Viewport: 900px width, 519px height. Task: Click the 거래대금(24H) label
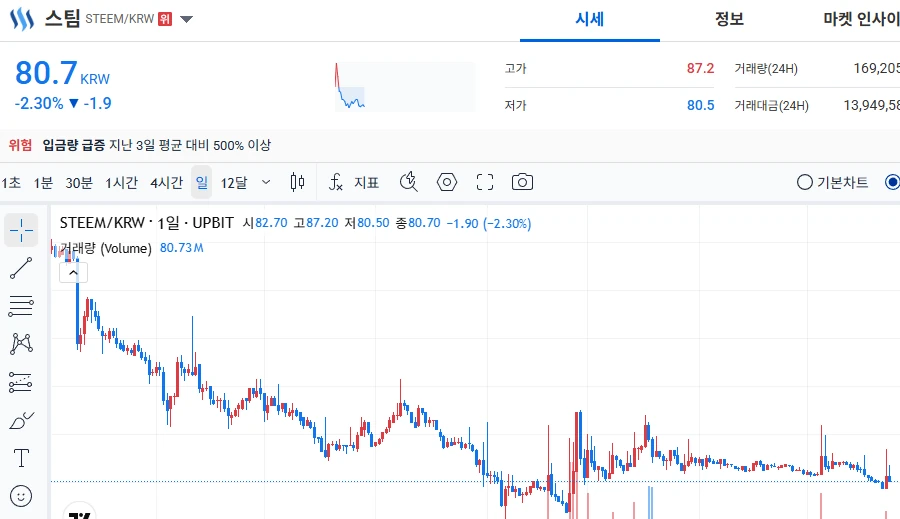tap(771, 106)
